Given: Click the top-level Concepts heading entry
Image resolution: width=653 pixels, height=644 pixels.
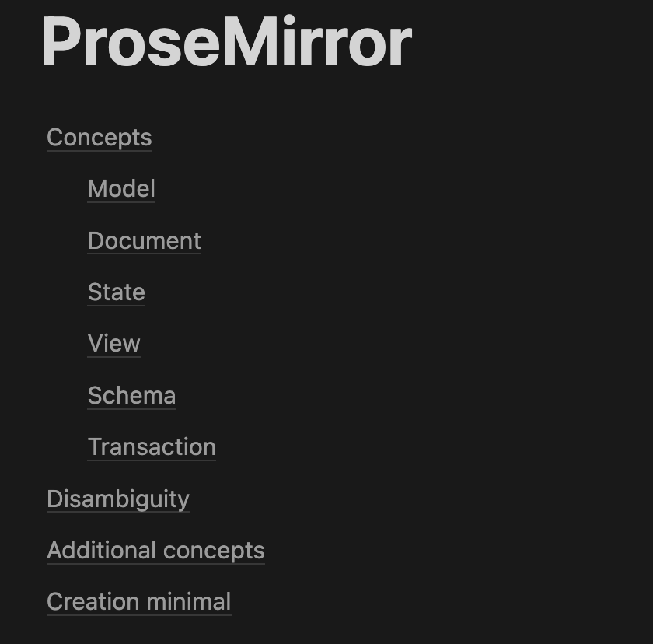Looking at the screenshot, I should 99,138.
